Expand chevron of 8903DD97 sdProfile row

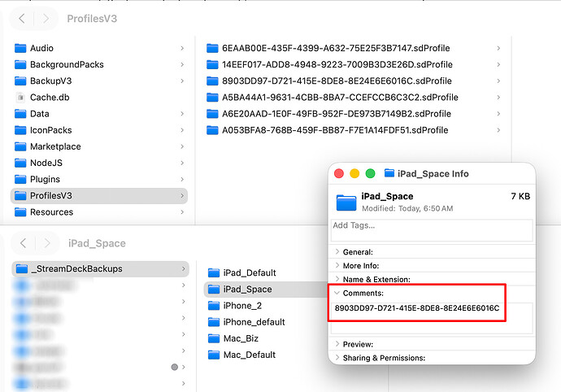(498, 81)
